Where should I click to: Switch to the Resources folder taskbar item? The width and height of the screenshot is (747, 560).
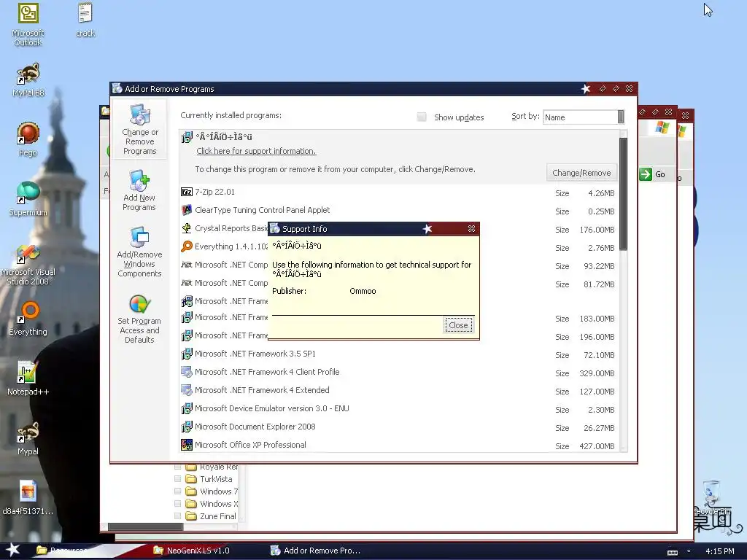(x=62, y=551)
